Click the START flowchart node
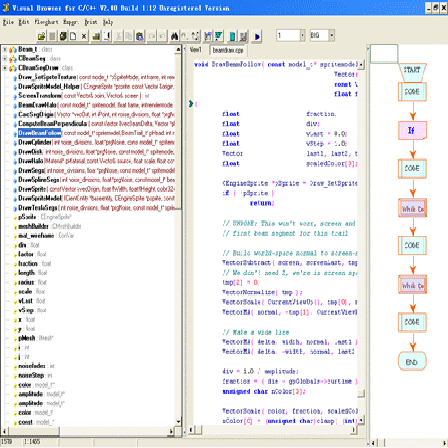The image size is (448, 448). [412, 72]
